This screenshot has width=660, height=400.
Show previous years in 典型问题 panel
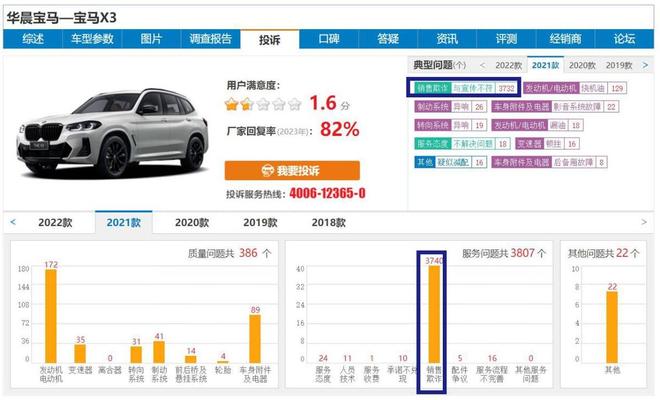point(482,65)
